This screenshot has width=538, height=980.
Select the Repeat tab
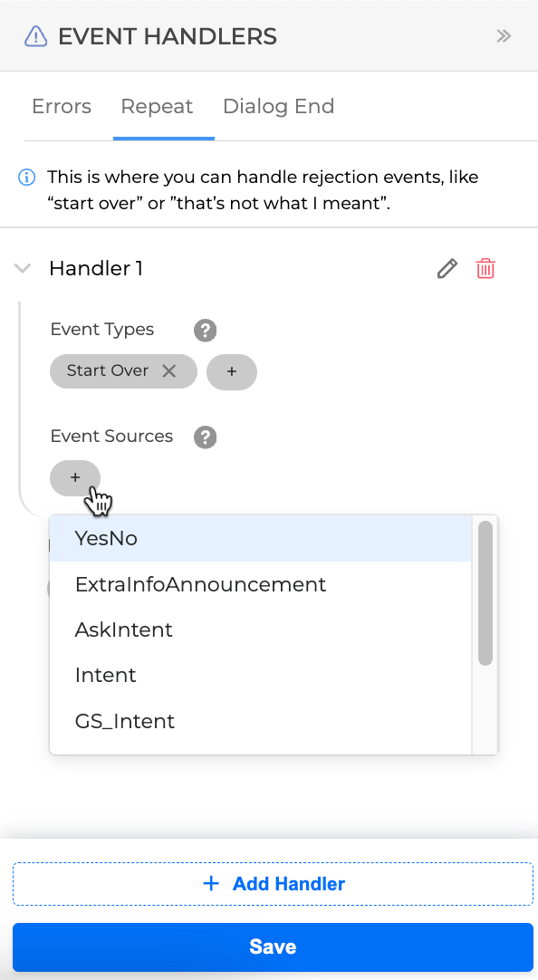pyautogui.click(x=157, y=106)
